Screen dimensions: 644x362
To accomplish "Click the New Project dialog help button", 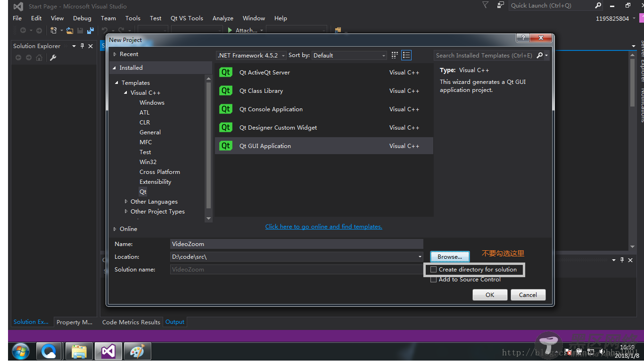I will coord(522,38).
